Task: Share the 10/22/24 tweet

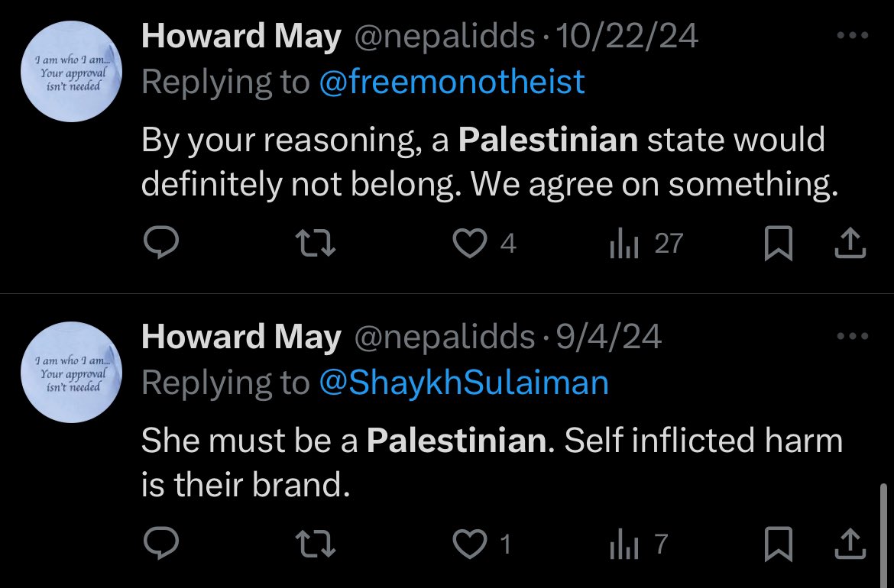Action: click(850, 244)
